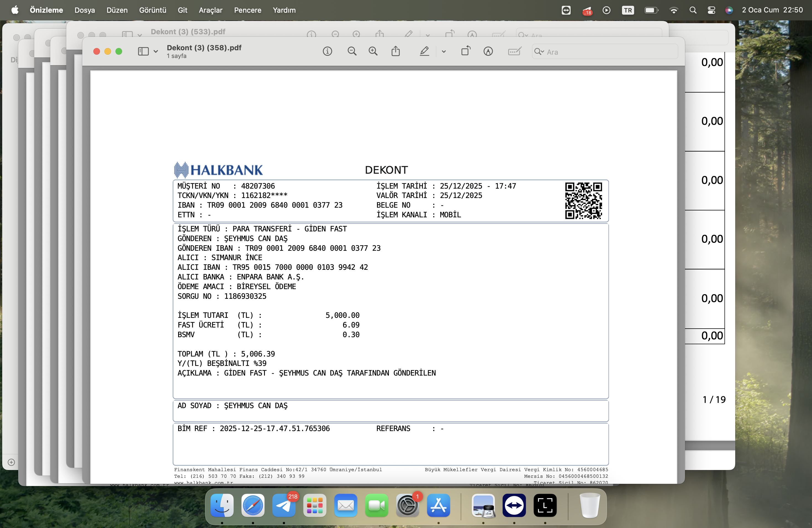Image resolution: width=812 pixels, height=528 pixels.
Task: Open the search options magnifier dropdown
Action: pyautogui.click(x=539, y=52)
